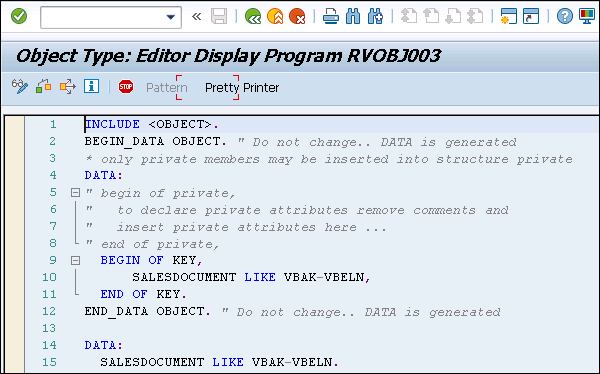Viewport: 600px width, 374px height.
Task: Collapse the BEGIN OF KEY block
Action: 75,260
